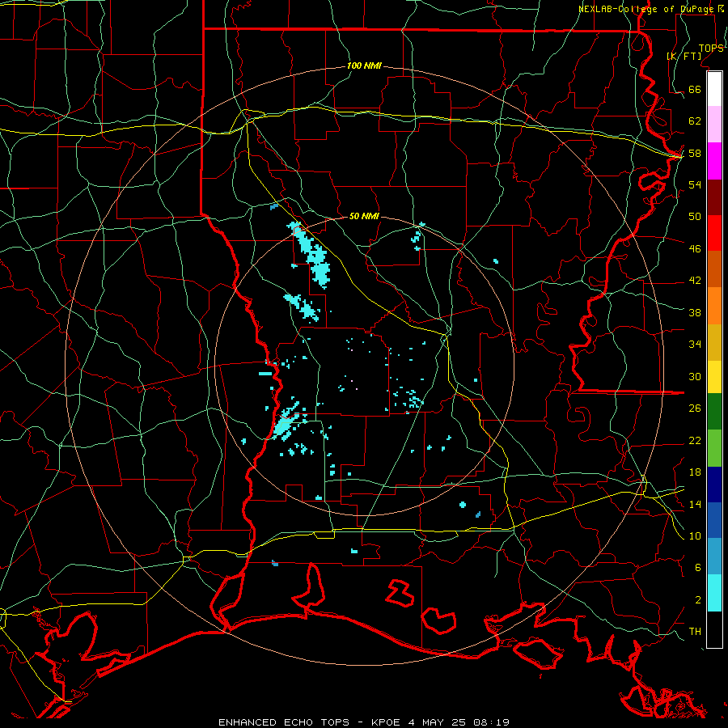Click the white swatch in the tops legend
This screenshot has height=728, width=728.
pos(714,89)
